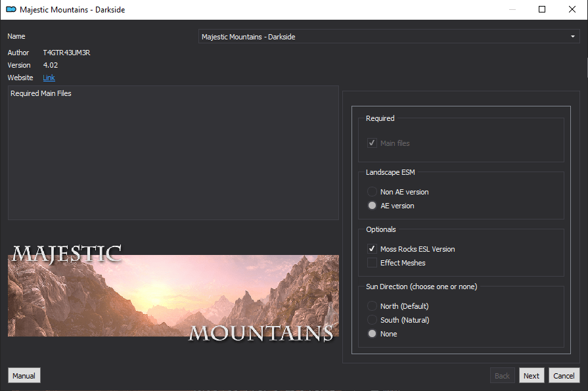Click the Mod Organizer icon in title bar
Screen dimensions: 588x391
click(11, 9)
